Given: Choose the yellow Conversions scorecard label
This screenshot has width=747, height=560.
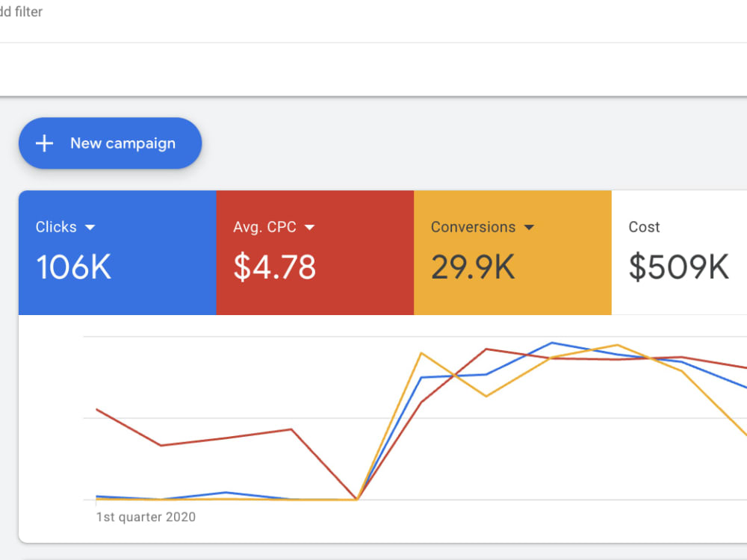Looking at the screenshot, I should pos(473,227).
